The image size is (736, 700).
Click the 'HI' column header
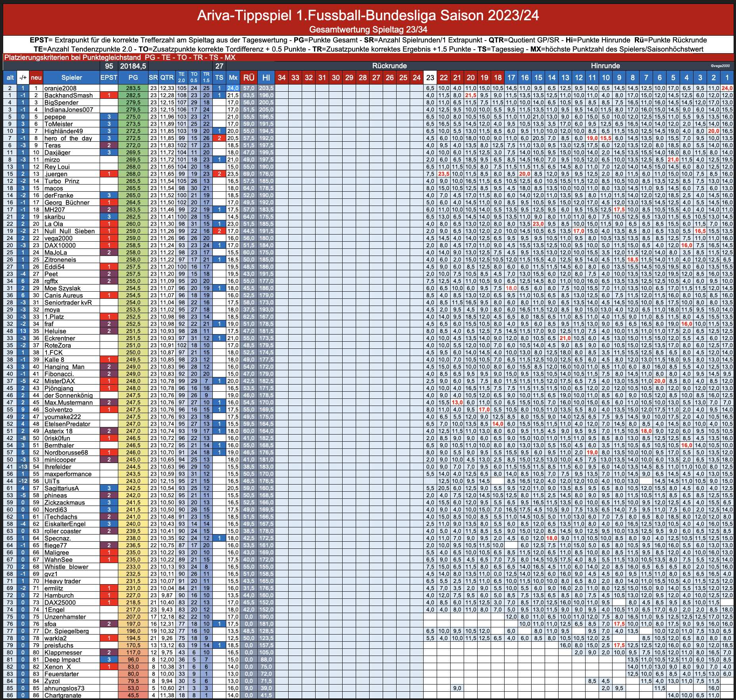pos(266,78)
